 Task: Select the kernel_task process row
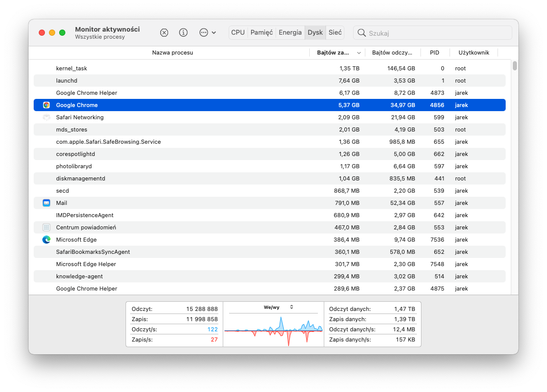[x=269, y=69]
